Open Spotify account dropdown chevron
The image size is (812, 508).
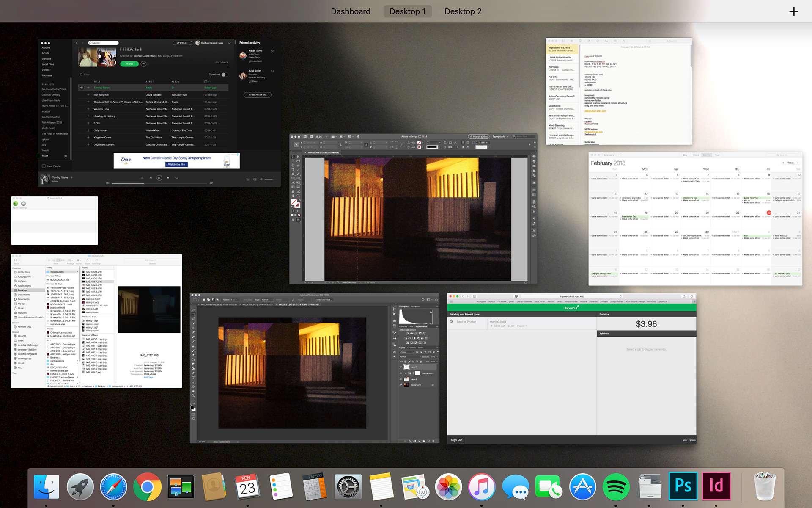229,43
